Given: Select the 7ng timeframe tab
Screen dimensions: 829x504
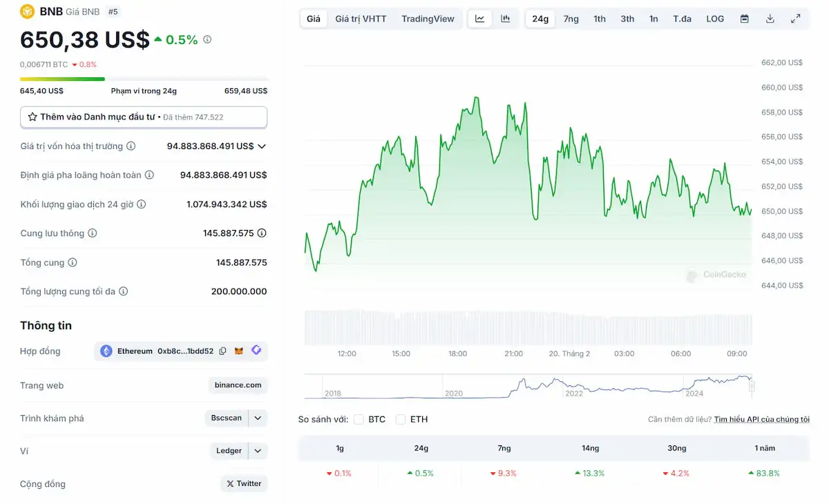Looking at the screenshot, I should 571,19.
